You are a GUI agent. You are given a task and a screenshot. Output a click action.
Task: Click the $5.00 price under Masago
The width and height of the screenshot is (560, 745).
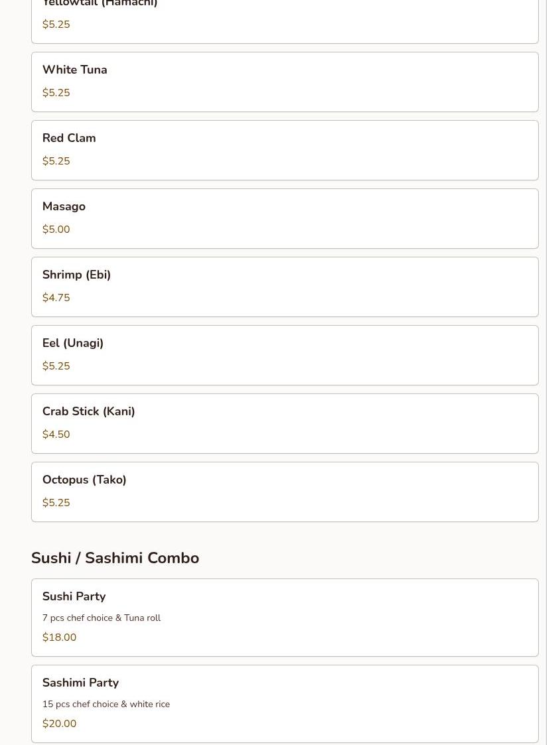(x=56, y=230)
